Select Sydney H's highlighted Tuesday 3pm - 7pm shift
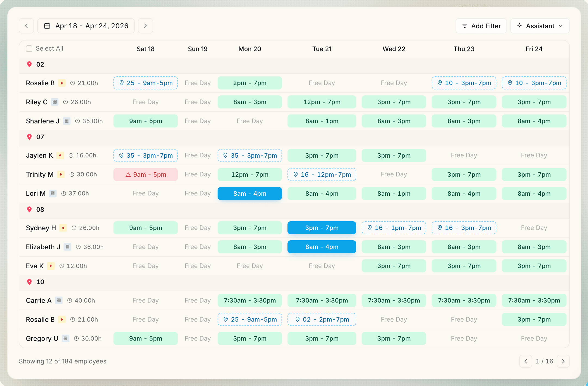The image size is (588, 386). (x=322, y=228)
